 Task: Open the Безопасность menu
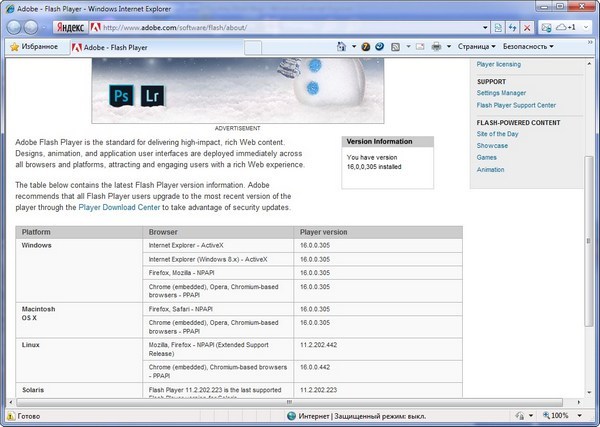click(x=528, y=47)
